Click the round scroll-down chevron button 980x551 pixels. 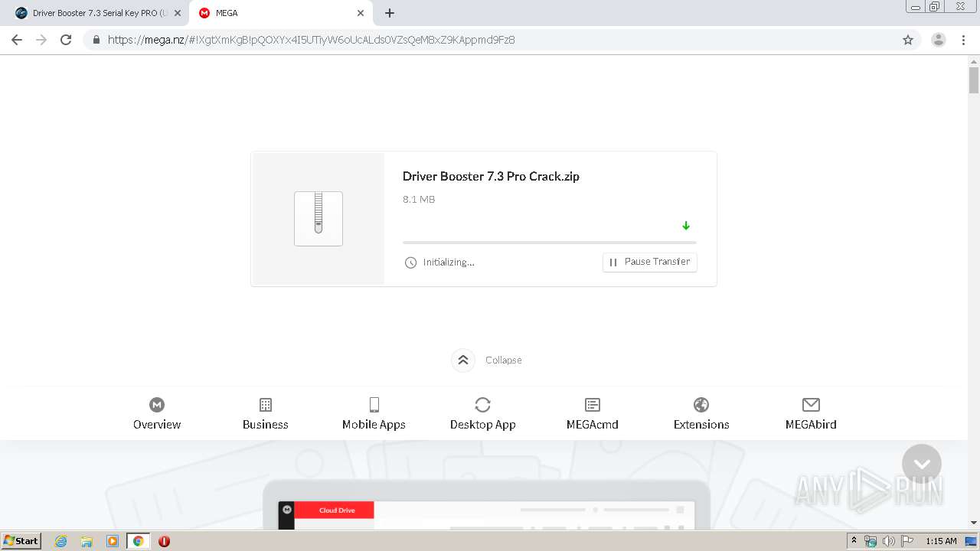[922, 464]
